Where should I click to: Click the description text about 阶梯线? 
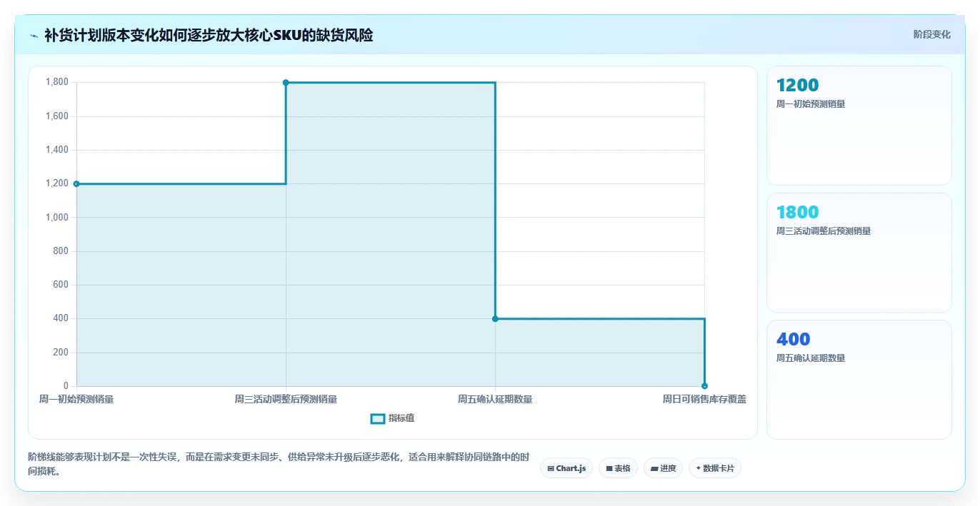(x=279, y=464)
